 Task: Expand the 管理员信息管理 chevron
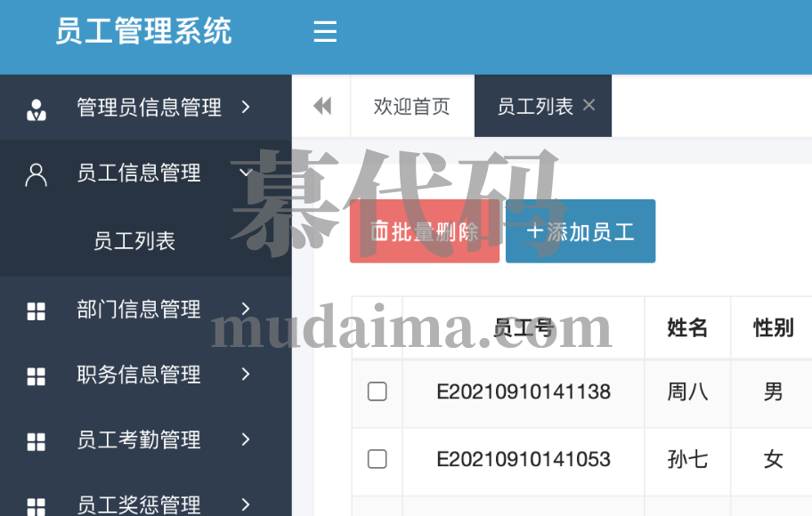[246, 108]
